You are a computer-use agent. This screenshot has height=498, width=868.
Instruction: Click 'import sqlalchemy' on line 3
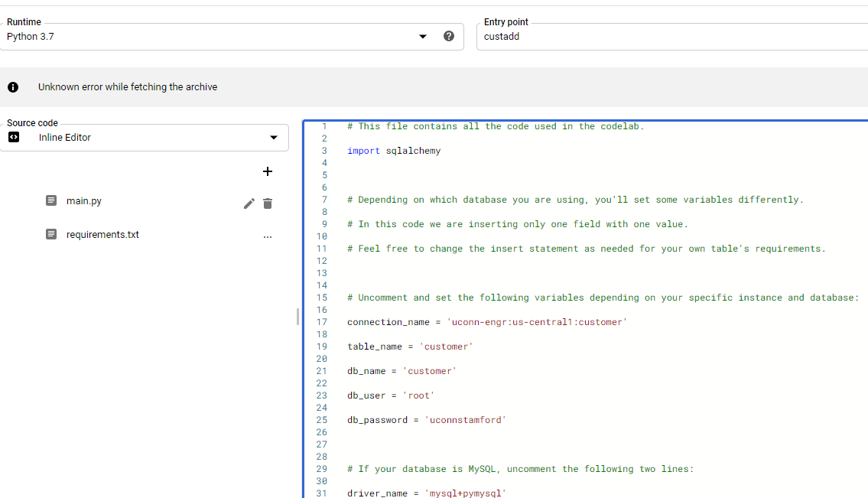[394, 151]
